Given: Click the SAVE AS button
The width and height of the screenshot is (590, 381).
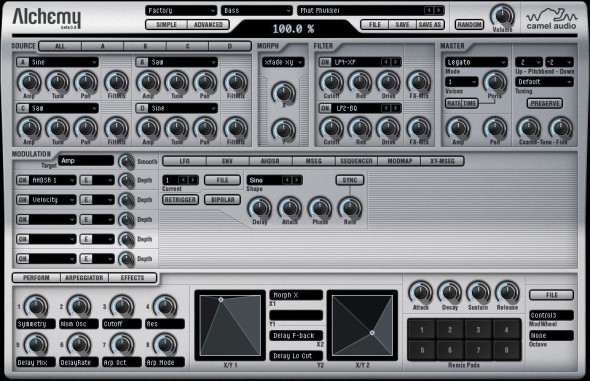Looking at the screenshot, I should click(430, 25).
